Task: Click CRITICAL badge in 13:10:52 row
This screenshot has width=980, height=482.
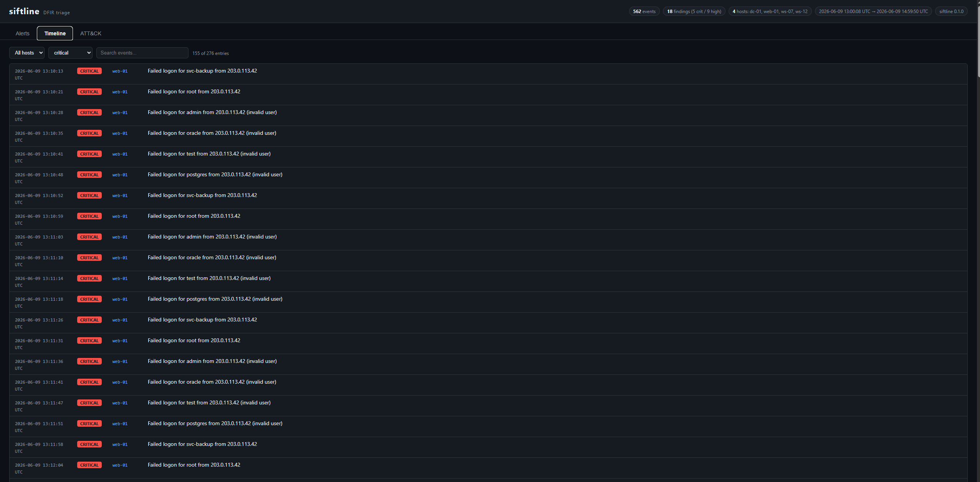Action: 89,195
